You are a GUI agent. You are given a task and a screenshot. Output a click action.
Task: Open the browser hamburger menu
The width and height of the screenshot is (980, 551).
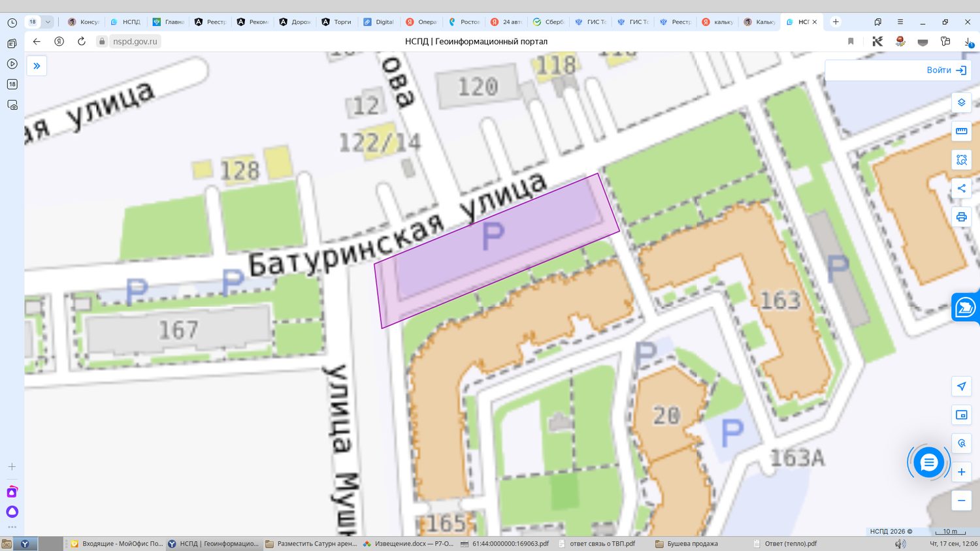[x=900, y=22]
